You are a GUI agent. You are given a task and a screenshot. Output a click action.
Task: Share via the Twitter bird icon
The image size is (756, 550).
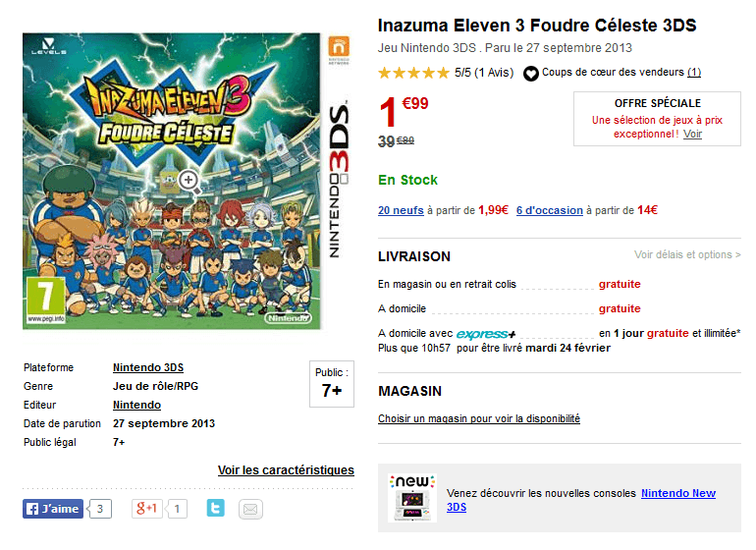click(x=216, y=509)
